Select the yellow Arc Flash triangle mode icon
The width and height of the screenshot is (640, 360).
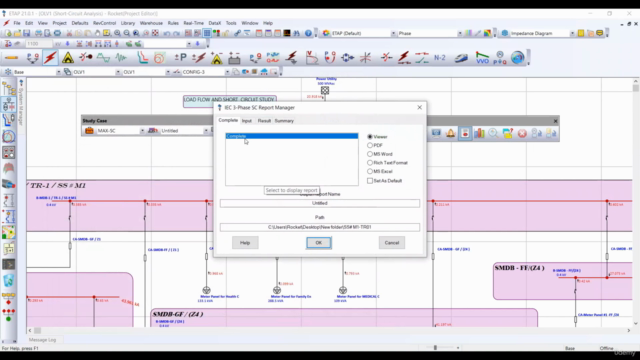68,58
